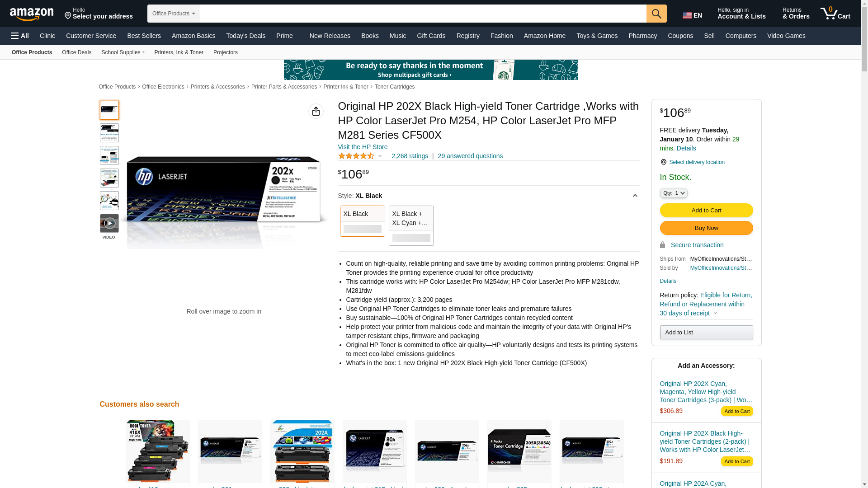Play the product video thumbnail

pyautogui.click(x=109, y=223)
